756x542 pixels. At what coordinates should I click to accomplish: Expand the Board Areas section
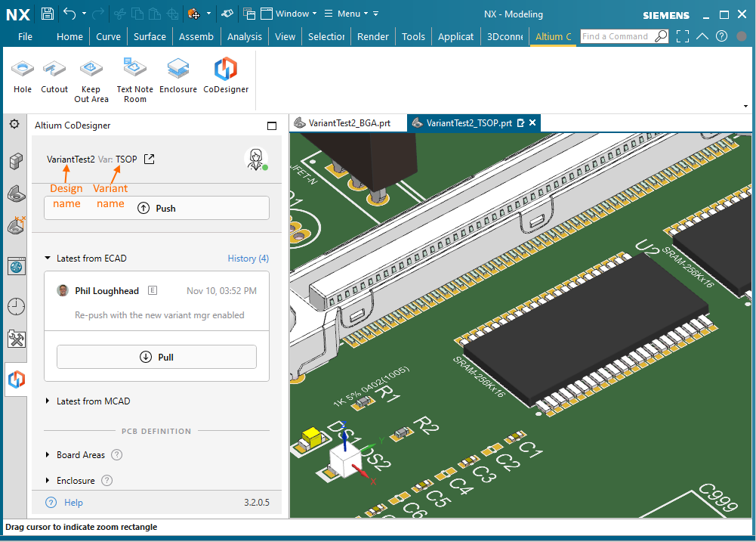[48, 454]
